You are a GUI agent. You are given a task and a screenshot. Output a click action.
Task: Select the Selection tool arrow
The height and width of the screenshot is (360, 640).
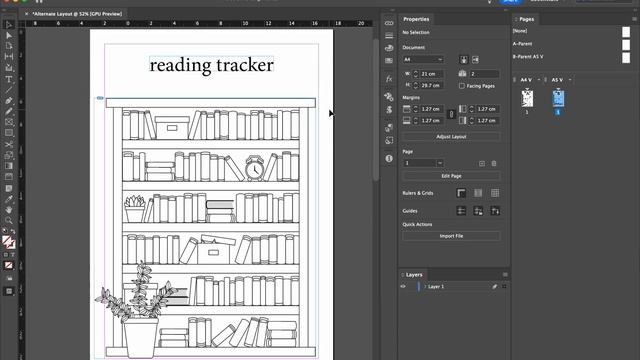[9, 25]
